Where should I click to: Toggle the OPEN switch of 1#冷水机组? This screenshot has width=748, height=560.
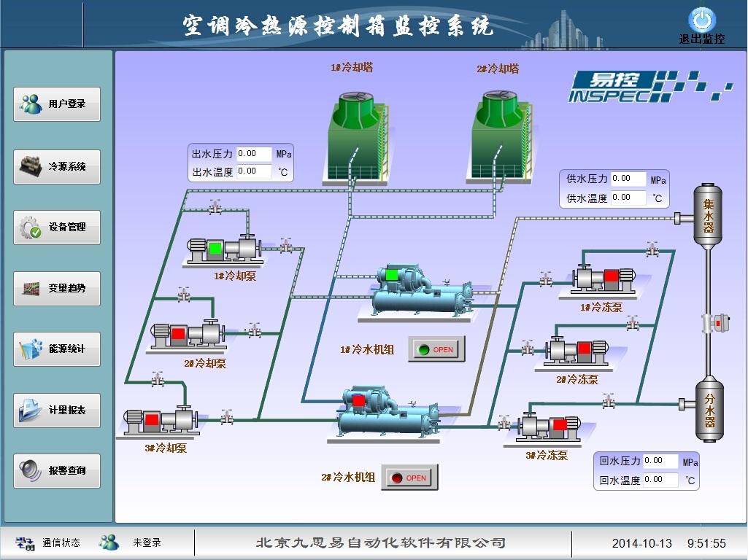(436, 349)
